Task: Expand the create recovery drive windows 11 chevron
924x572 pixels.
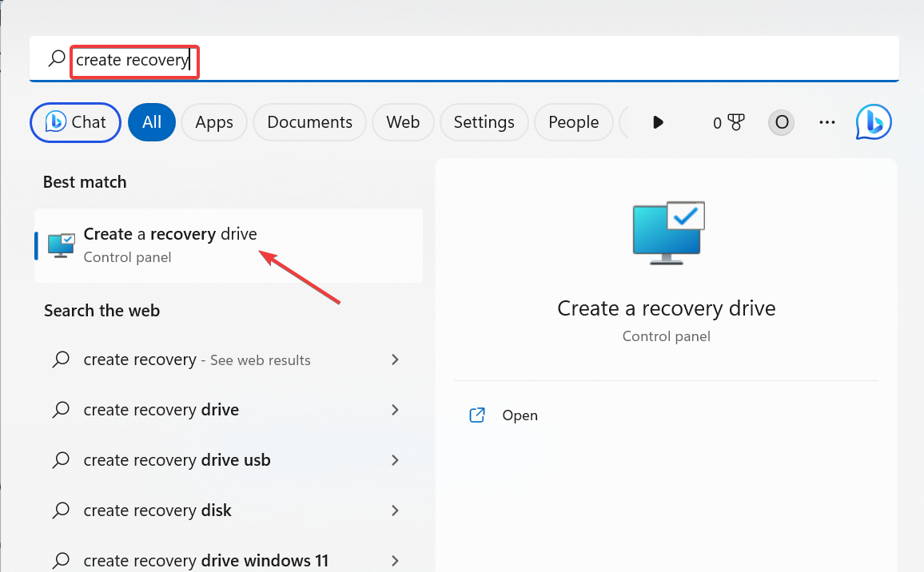Action: 394,560
